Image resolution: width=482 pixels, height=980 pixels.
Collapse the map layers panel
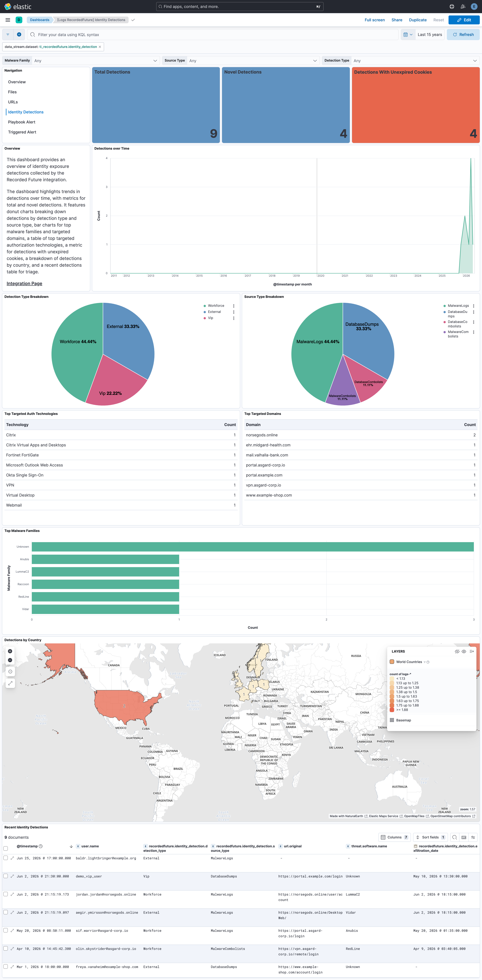coord(471,651)
